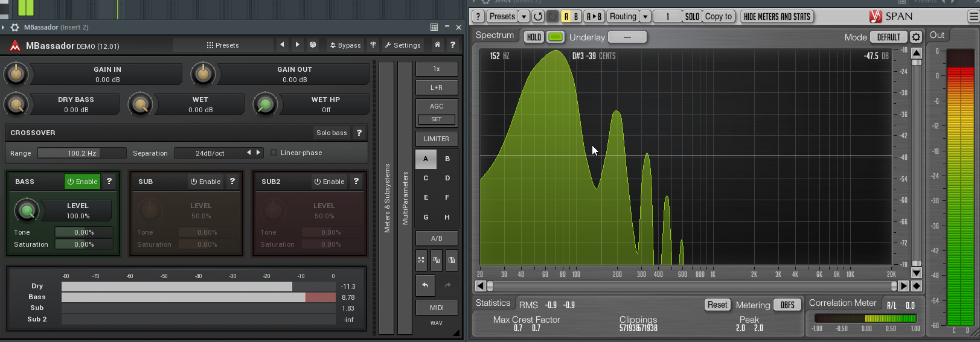This screenshot has width=980, height=342.
Task: Click the GAIN IN knob
Action: pyautogui.click(x=16, y=74)
